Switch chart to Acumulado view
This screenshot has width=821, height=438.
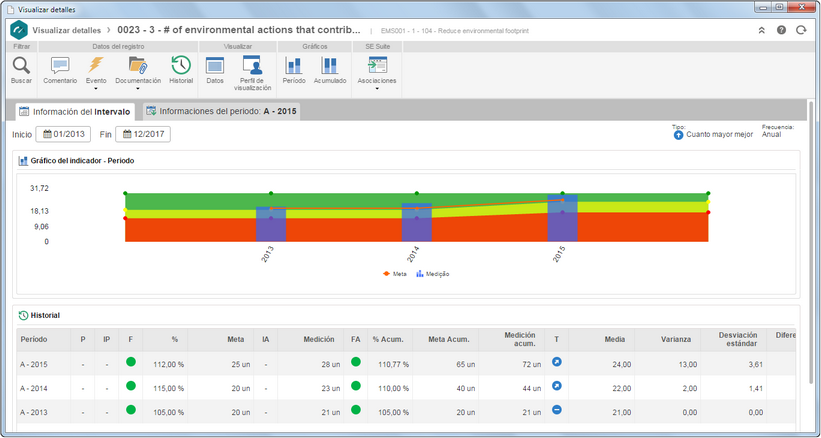click(329, 65)
